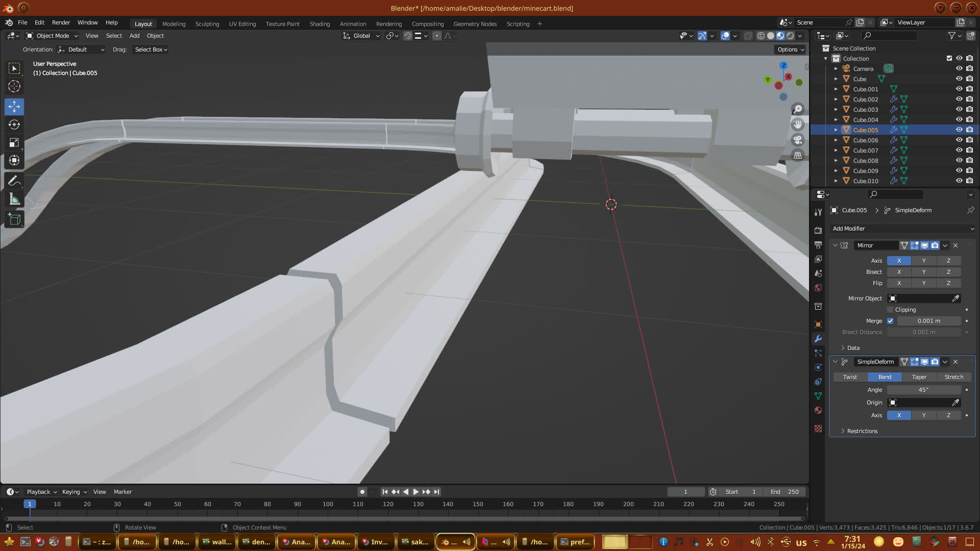Enable Clipping in Mirror modifier
Image resolution: width=980 pixels, height=551 pixels.
coord(890,310)
